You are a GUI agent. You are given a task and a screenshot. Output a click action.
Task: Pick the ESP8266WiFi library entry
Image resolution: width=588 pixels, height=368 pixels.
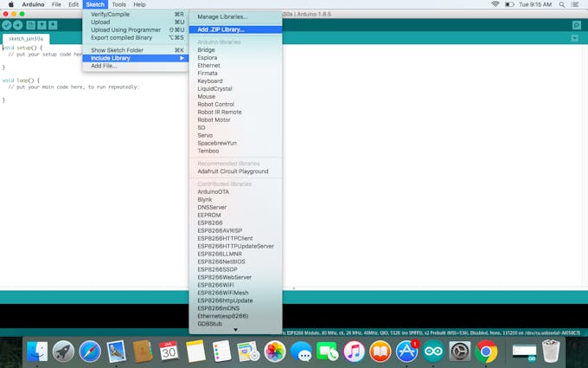(x=216, y=284)
